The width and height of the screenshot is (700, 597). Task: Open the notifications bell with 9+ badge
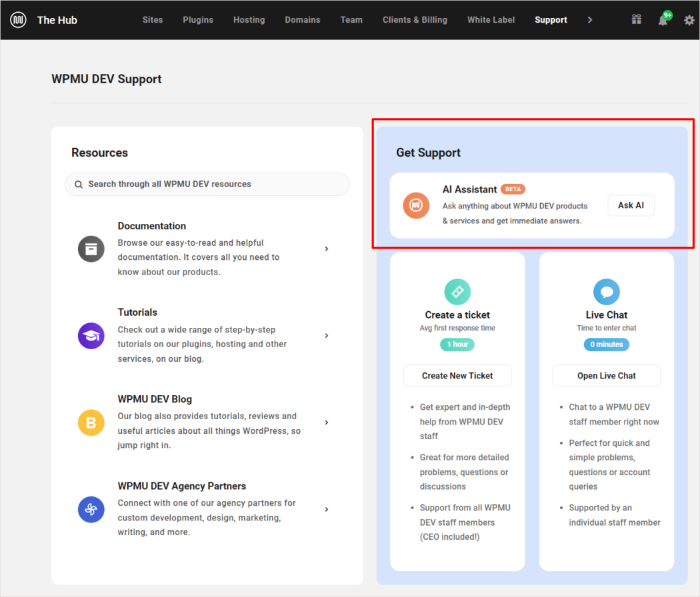[x=662, y=19]
